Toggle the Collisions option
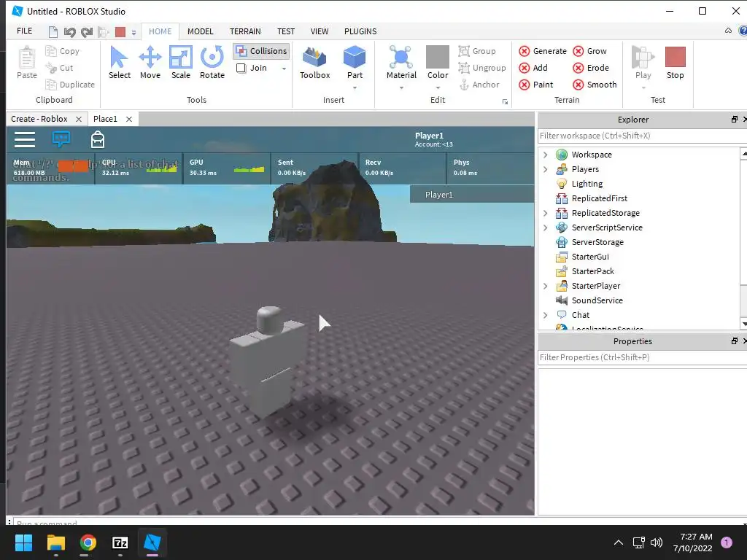Image resolution: width=747 pixels, height=560 pixels. point(262,51)
